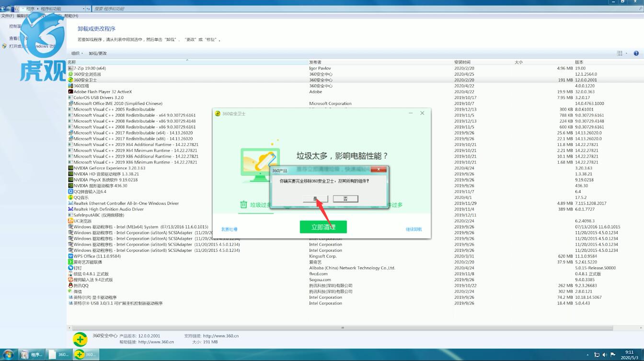Click the 我要吐槽 link in 360 window
The image size is (644, 361).
click(230, 229)
